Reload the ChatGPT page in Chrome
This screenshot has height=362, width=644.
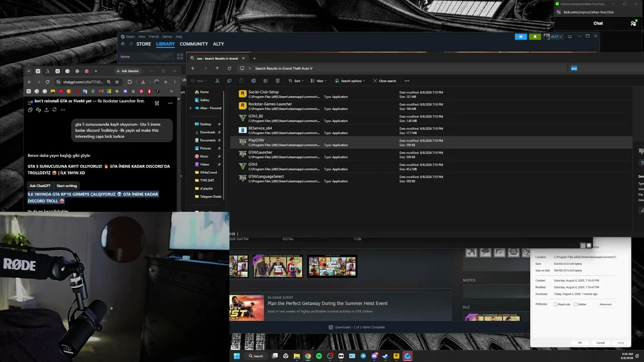[48, 82]
